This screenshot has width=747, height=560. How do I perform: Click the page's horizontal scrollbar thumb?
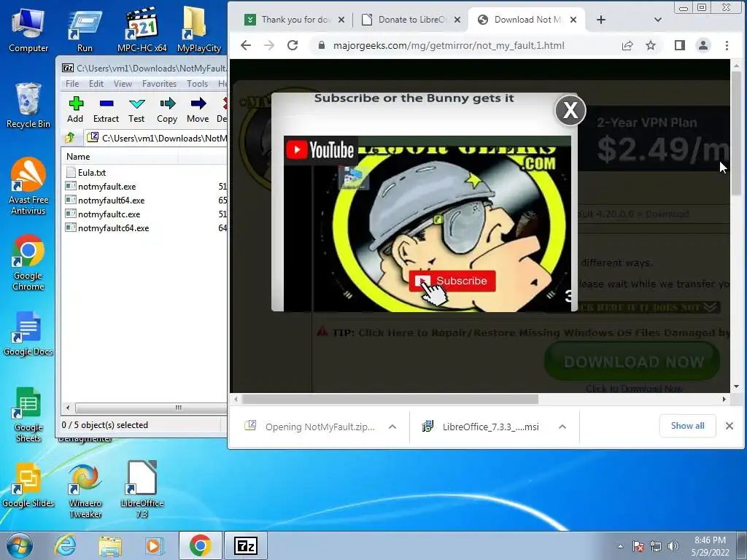point(391,399)
